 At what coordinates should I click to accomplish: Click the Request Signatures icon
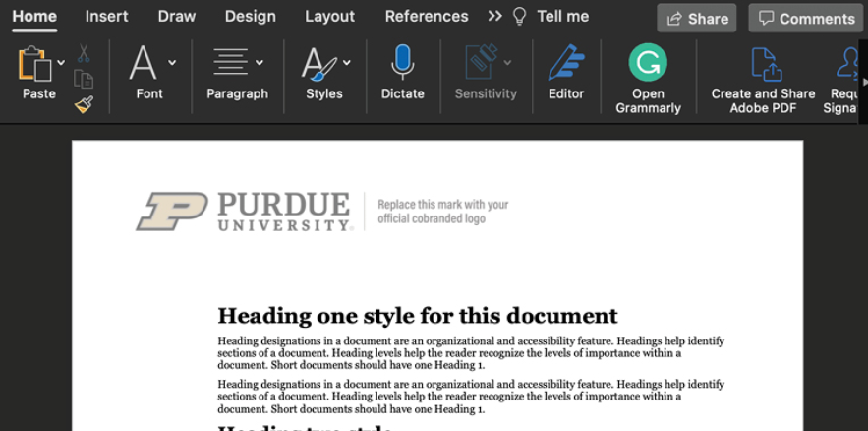[847, 63]
